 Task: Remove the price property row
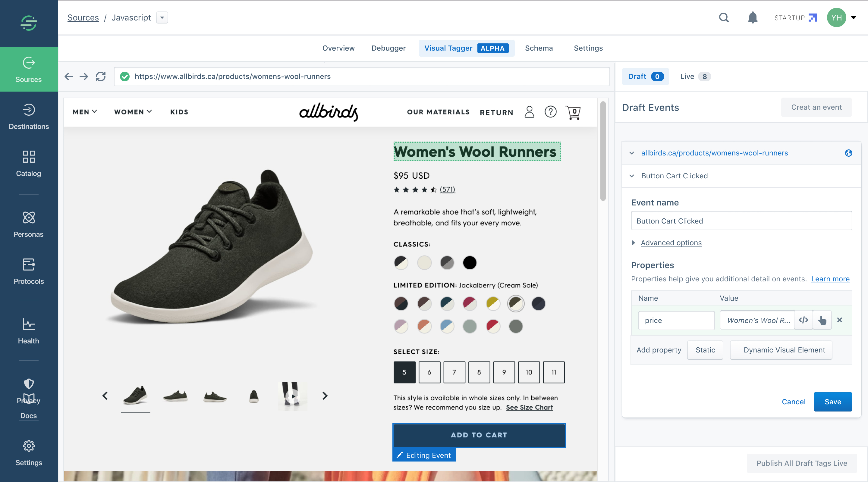(840, 320)
